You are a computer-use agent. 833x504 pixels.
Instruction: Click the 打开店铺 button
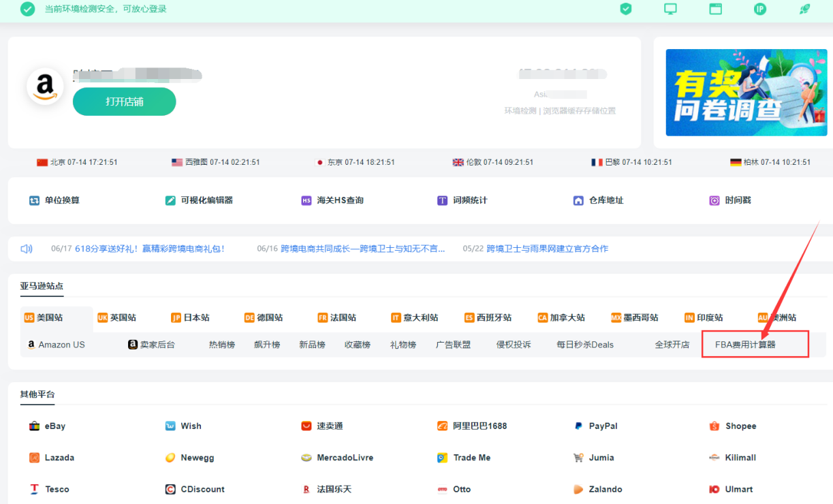pyautogui.click(x=124, y=101)
